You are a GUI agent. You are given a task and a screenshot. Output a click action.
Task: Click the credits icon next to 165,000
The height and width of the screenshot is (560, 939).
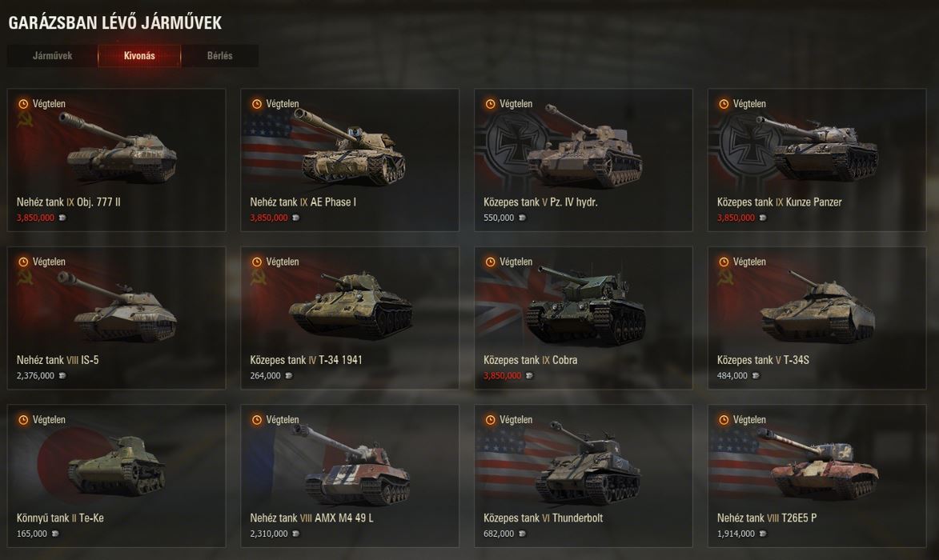pos(55,534)
